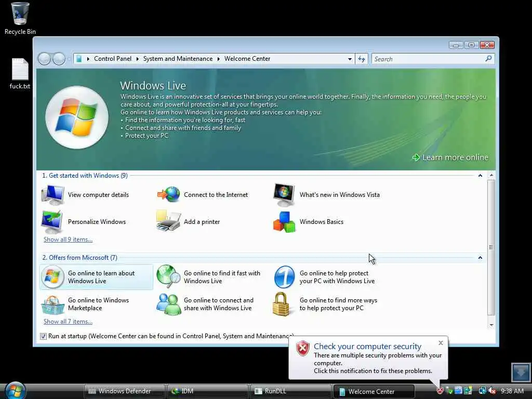Click Welcome Center in the address breadcrumb
Screen dimensions: 532x399
(247, 59)
